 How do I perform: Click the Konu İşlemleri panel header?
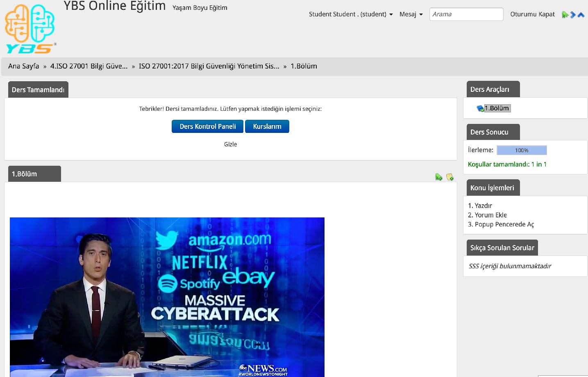493,187
